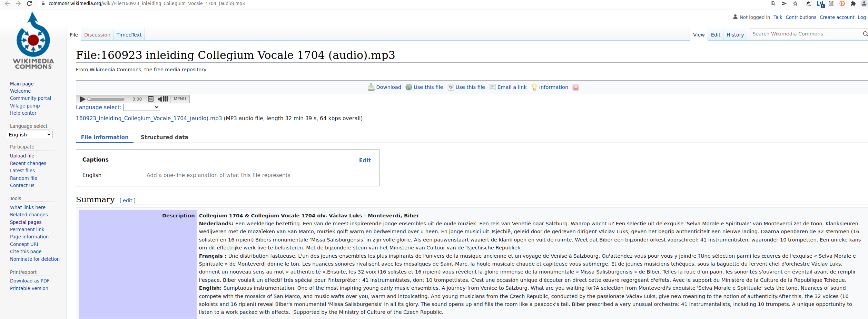The image size is (868, 319).
Task: Edit the Captions section
Action: pyautogui.click(x=365, y=160)
